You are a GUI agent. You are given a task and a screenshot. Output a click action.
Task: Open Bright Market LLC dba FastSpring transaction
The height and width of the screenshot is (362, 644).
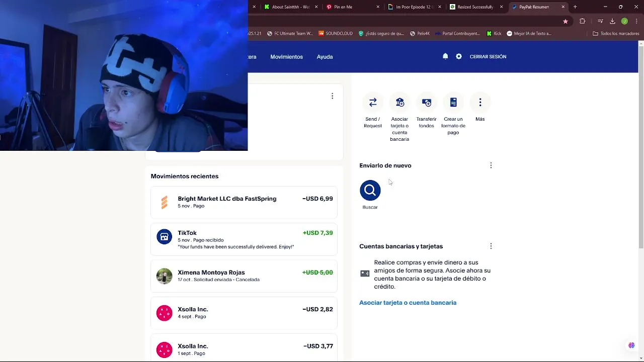[244, 202]
